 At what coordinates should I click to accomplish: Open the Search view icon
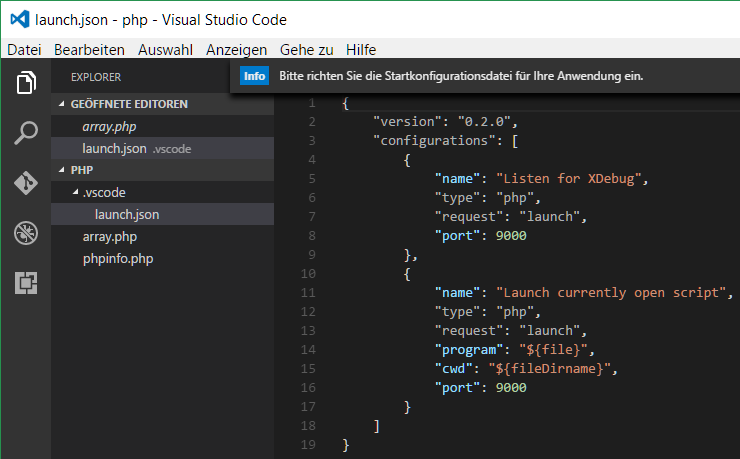tap(26, 133)
